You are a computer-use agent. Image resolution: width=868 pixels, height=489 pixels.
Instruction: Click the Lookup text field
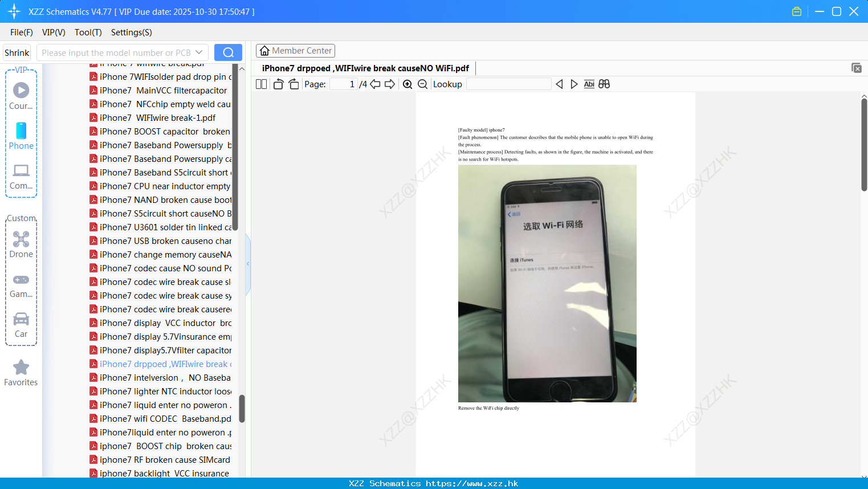[x=508, y=84]
